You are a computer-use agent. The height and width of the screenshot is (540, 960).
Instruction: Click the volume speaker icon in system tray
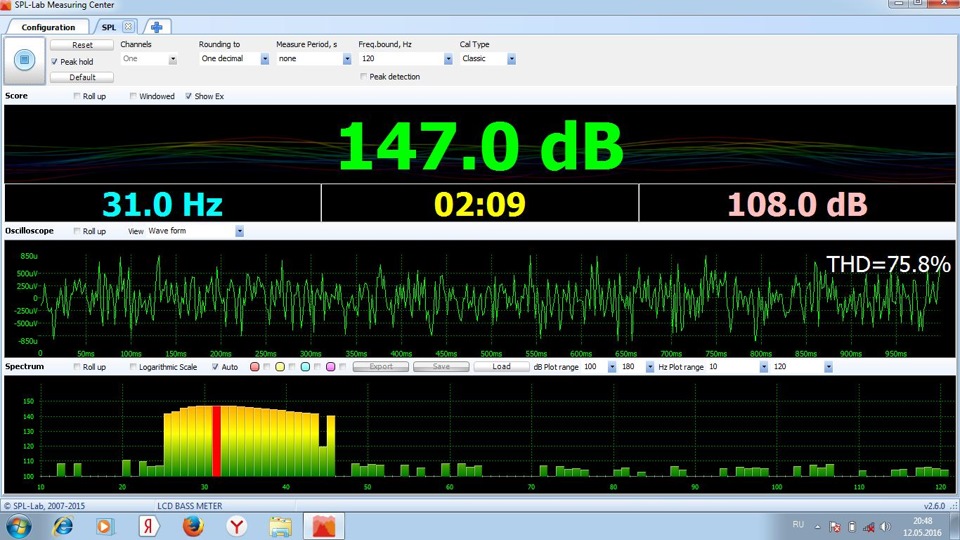click(886, 526)
